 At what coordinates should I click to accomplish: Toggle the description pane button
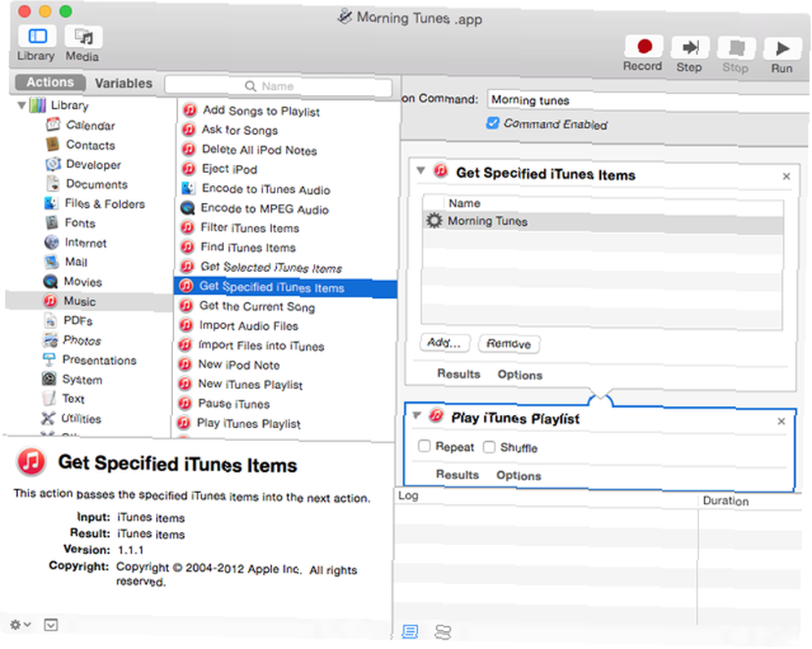pyautogui.click(x=50, y=625)
